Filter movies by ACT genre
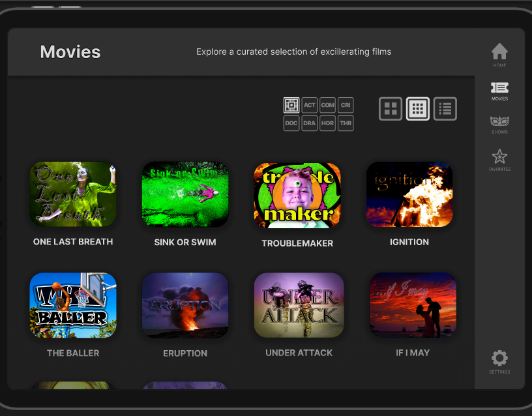The height and width of the screenshot is (416, 532). tap(310, 105)
